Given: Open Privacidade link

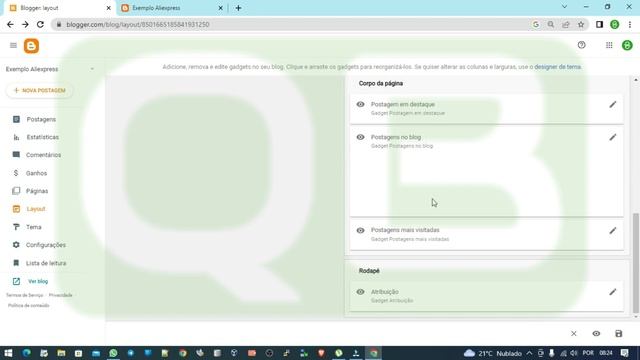Looking at the screenshot, I should coord(60,295).
